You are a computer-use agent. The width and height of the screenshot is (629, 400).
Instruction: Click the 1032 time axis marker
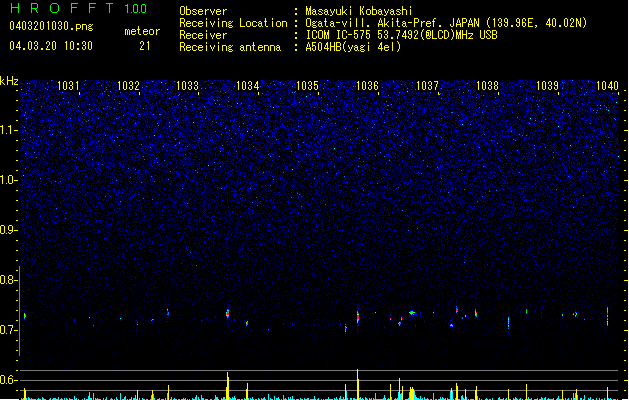point(128,86)
